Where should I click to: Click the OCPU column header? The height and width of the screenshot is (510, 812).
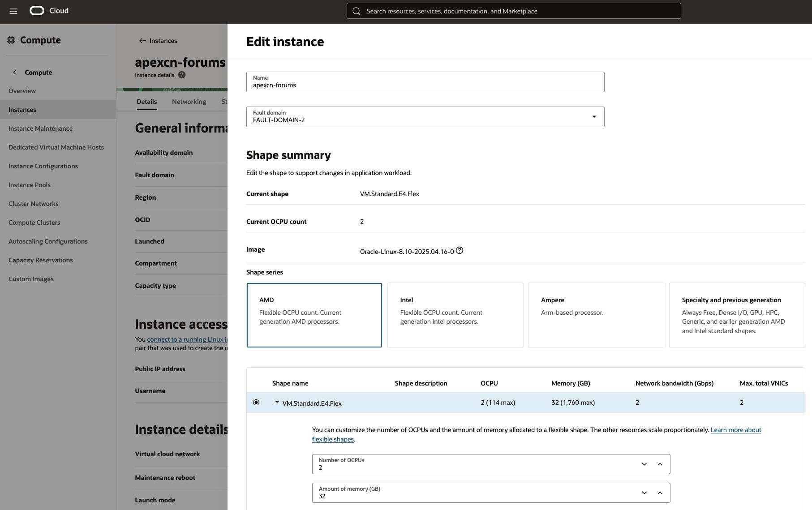point(489,383)
